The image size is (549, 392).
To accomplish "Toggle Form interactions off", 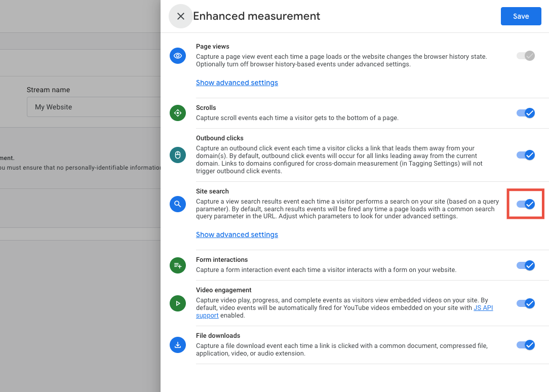I will pyautogui.click(x=526, y=266).
